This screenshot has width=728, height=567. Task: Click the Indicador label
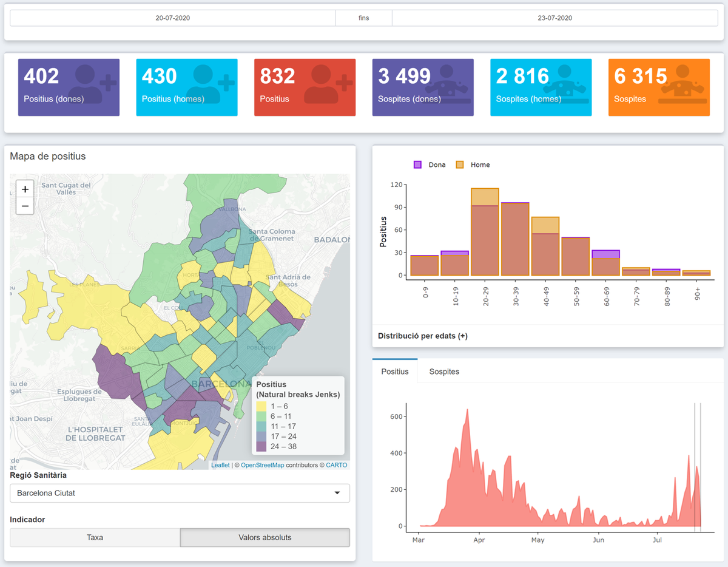pyautogui.click(x=28, y=520)
